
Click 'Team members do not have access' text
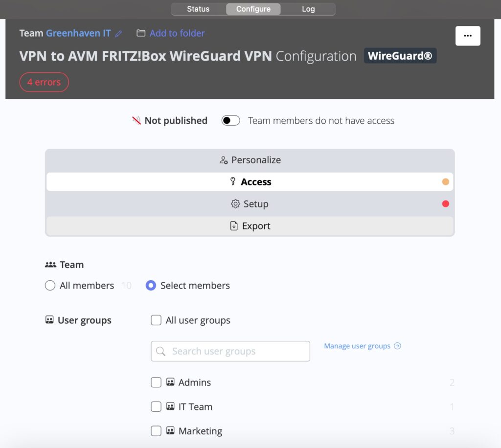pyautogui.click(x=321, y=120)
